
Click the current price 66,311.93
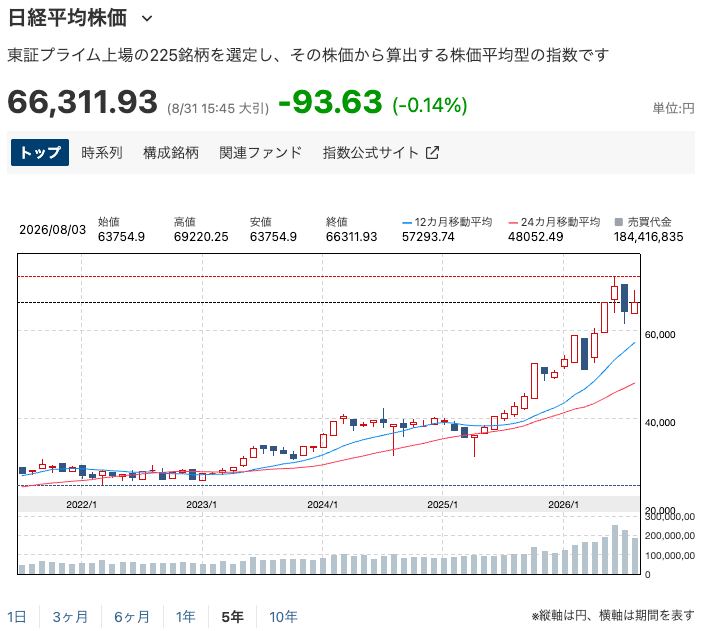pyautogui.click(x=83, y=101)
